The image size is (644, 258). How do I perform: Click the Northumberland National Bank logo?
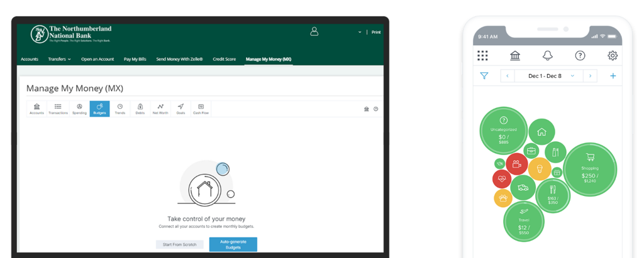(71, 34)
